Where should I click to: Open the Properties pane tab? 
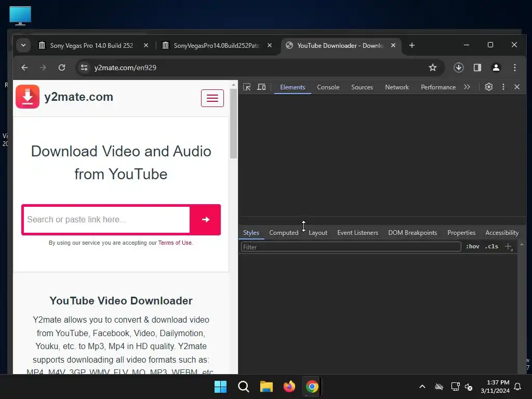pyautogui.click(x=461, y=233)
